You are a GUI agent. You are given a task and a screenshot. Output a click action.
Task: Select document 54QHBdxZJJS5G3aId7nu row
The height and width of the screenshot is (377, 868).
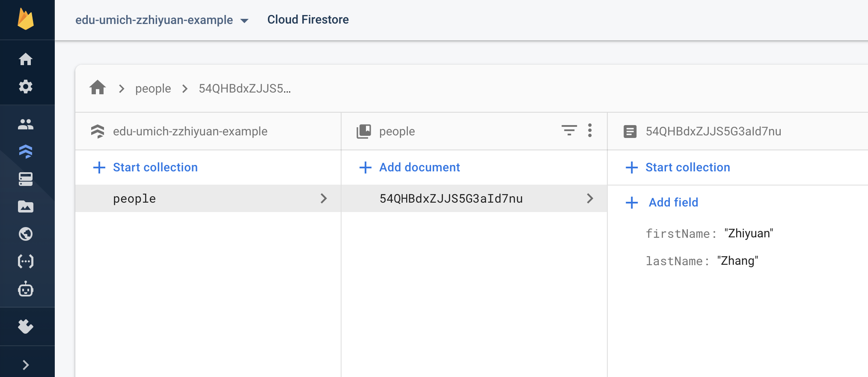click(x=474, y=198)
